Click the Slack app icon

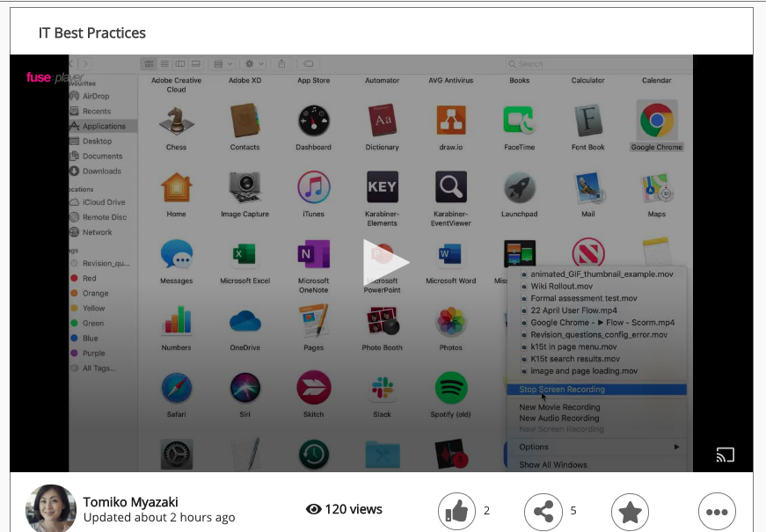(x=382, y=389)
